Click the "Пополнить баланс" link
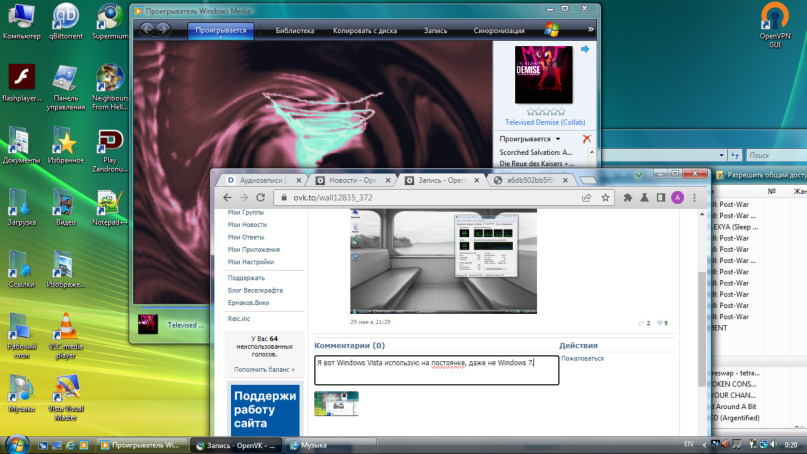This screenshot has height=454, width=807. [x=264, y=370]
